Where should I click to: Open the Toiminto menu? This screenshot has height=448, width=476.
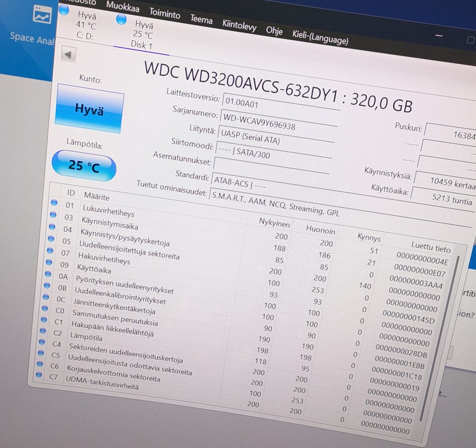pos(165,13)
